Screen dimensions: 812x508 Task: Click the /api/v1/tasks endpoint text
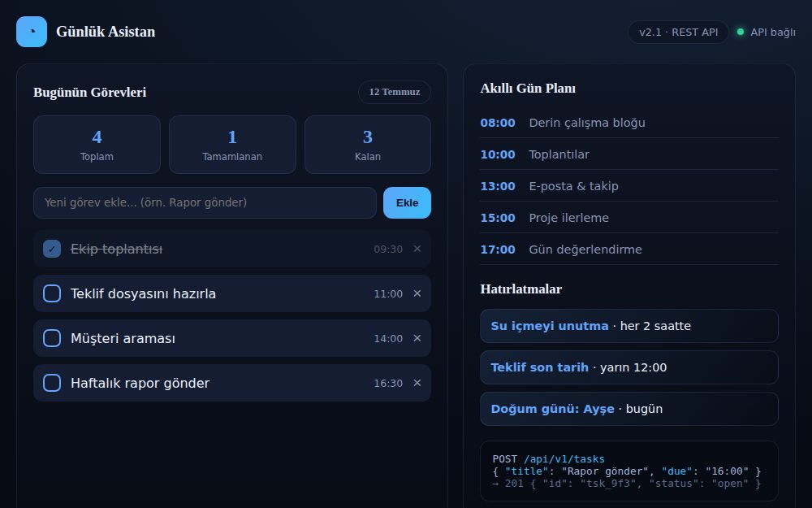tap(564, 458)
